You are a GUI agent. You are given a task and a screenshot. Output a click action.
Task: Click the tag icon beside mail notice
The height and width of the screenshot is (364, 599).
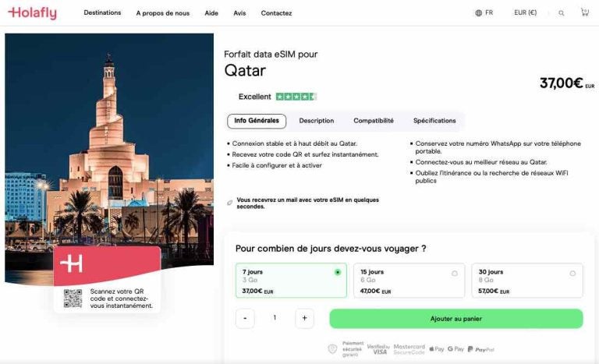coord(229,203)
